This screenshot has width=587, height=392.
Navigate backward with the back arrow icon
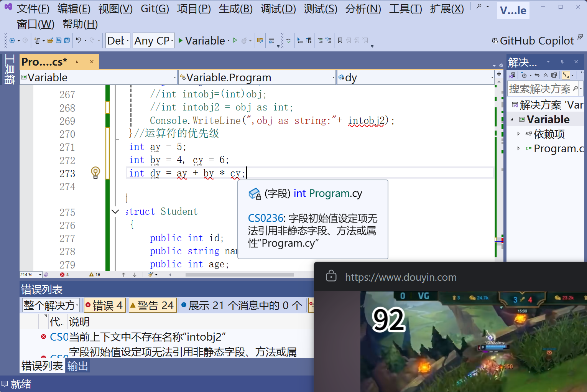pyautogui.click(x=12, y=40)
